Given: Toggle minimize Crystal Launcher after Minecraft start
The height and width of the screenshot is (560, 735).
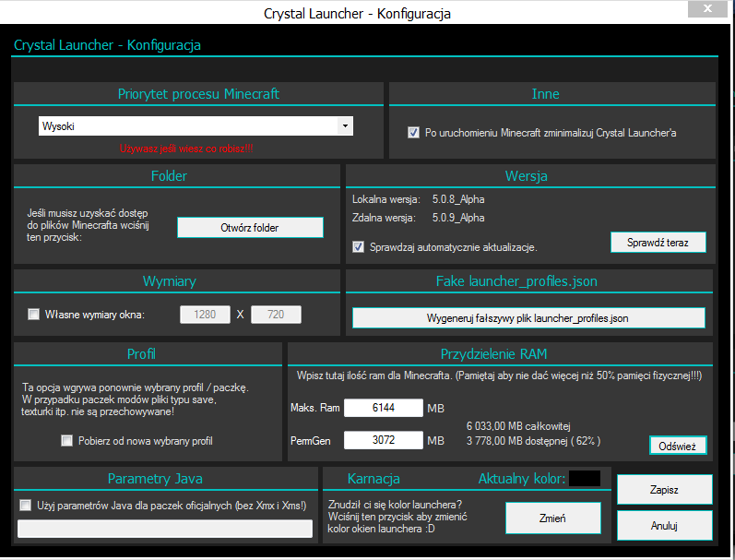Looking at the screenshot, I should [x=413, y=133].
